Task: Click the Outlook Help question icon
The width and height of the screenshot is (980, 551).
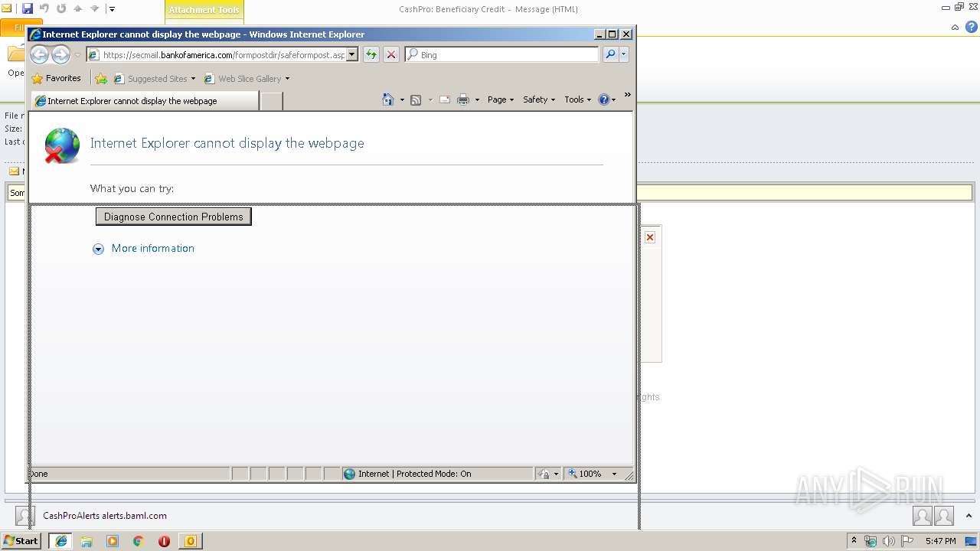Action: (x=972, y=27)
